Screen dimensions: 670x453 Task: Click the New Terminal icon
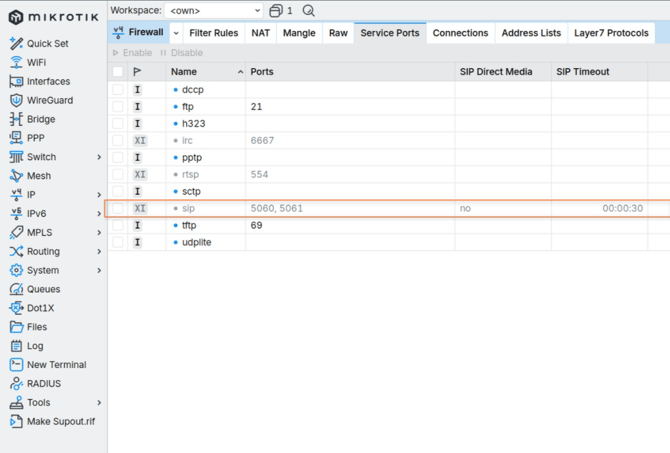click(16, 365)
